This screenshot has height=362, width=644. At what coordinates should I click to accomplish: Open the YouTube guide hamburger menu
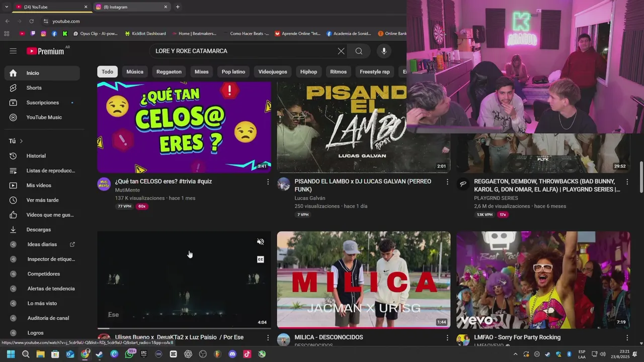click(x=13, y=51)
